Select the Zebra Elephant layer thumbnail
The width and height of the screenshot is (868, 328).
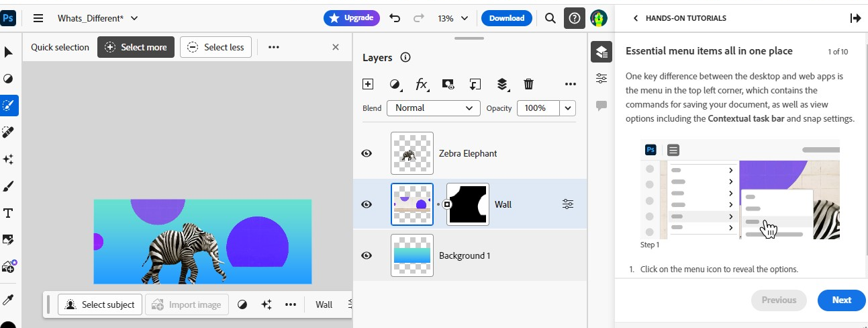tap(412, 153)
